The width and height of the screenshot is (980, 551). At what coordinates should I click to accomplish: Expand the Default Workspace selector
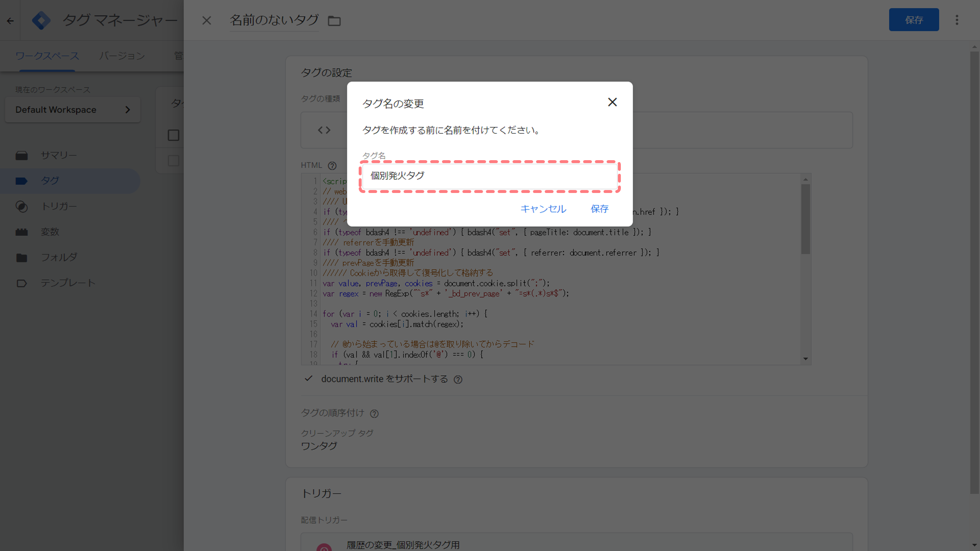click(x=73, y=110)
